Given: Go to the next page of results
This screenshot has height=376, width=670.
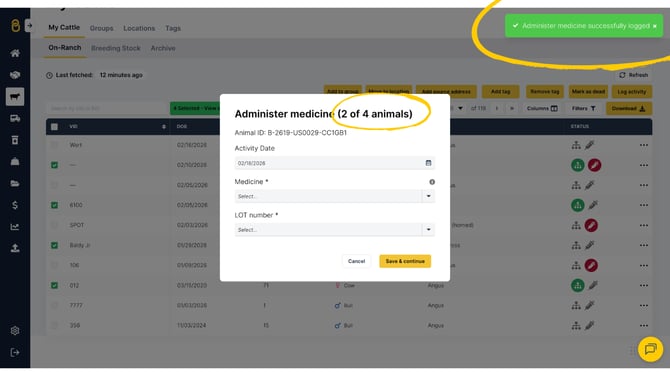Looking at the screenshot, I should pyautogui.click(x=497, y=109).
